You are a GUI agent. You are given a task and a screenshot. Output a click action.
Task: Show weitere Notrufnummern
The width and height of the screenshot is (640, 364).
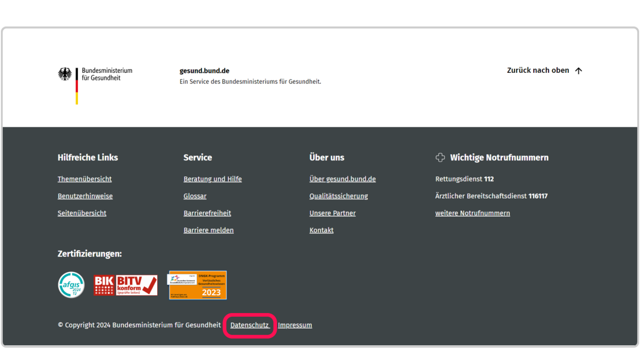coord(472,213)
